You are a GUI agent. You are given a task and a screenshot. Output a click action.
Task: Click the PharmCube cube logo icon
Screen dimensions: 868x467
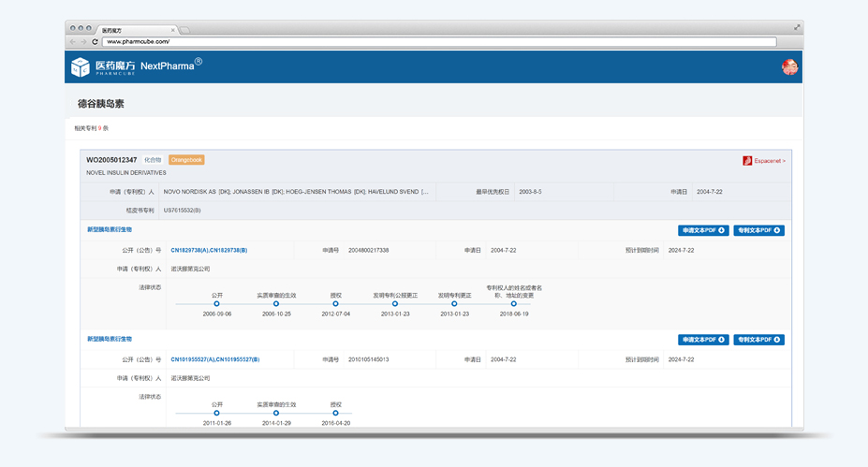point(81,67)
